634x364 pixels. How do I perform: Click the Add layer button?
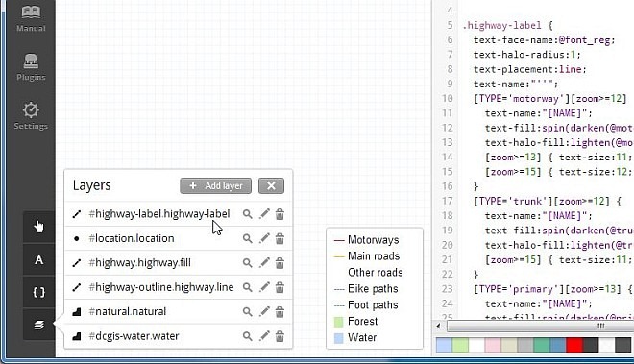click(x=215, y=185)
